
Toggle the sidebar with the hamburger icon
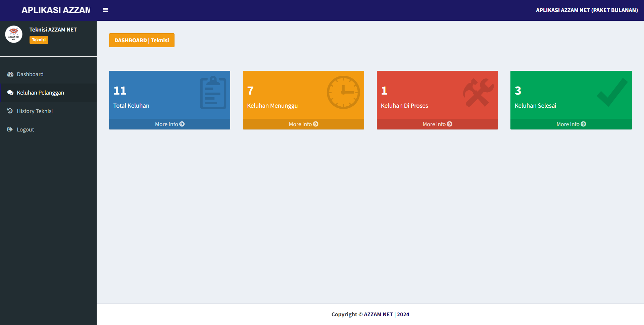105,10
